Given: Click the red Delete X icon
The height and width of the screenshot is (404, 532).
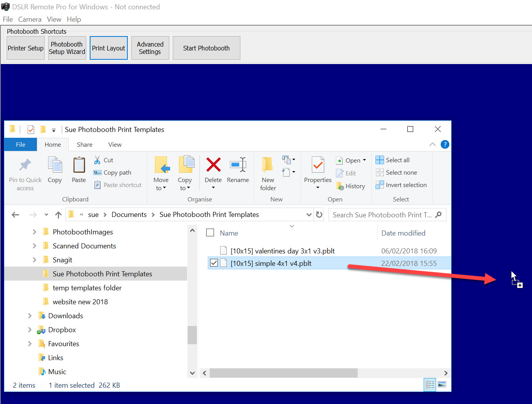Looking at the screenshot, I should (x=213, y=165).
